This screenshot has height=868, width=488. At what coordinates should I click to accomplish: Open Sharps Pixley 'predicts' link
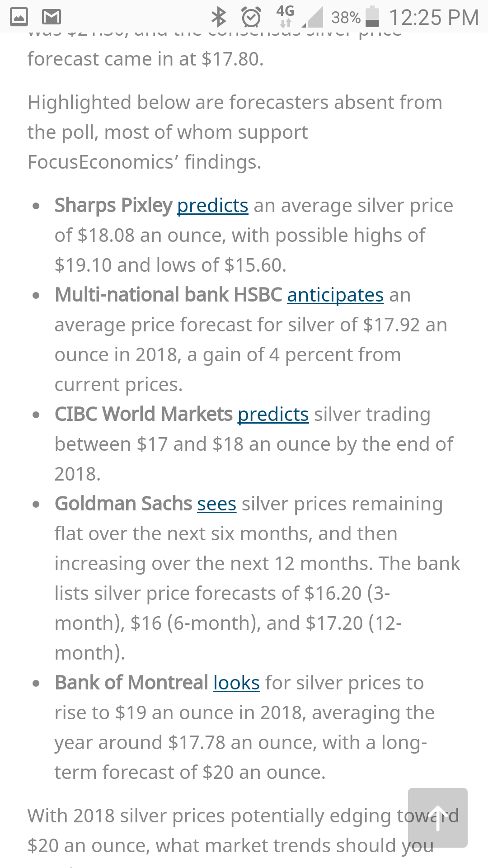click(x=213, y=206)
